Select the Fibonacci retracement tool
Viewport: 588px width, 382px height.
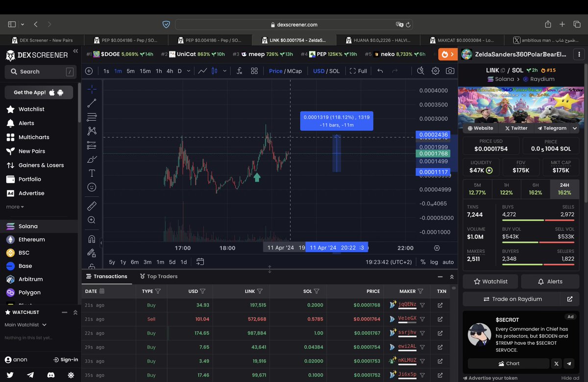(x=92, y=117)
